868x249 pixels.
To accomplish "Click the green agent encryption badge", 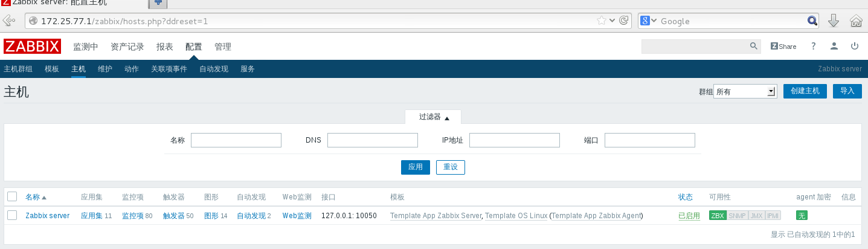I will [x=802, y=216].
